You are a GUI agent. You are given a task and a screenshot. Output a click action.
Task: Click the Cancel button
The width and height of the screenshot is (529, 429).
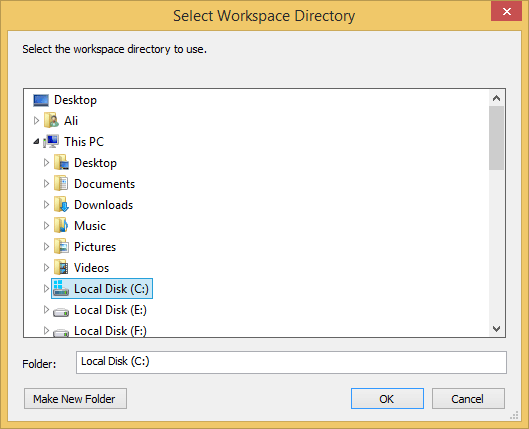[x=468, y=399]
